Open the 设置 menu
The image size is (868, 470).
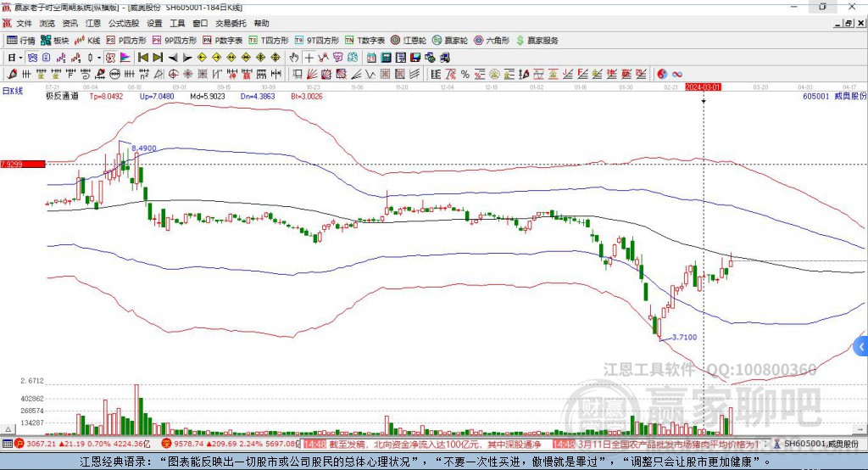(154, 23)
